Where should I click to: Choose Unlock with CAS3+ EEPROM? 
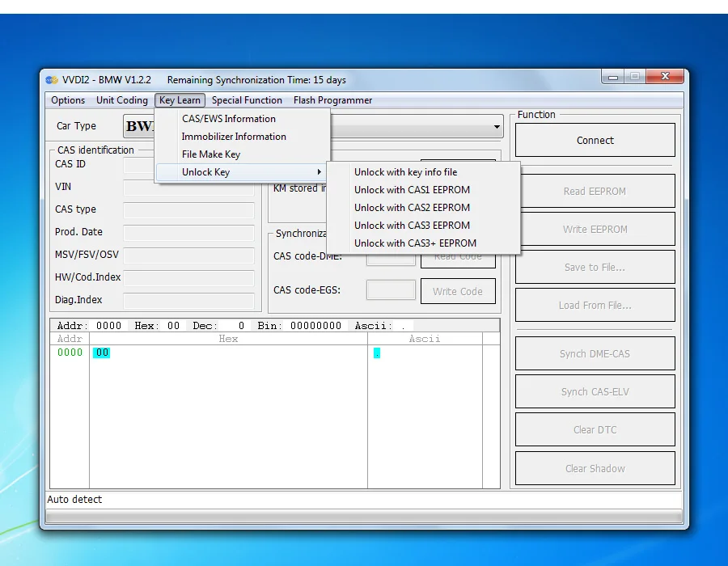(x=423, y=243)
